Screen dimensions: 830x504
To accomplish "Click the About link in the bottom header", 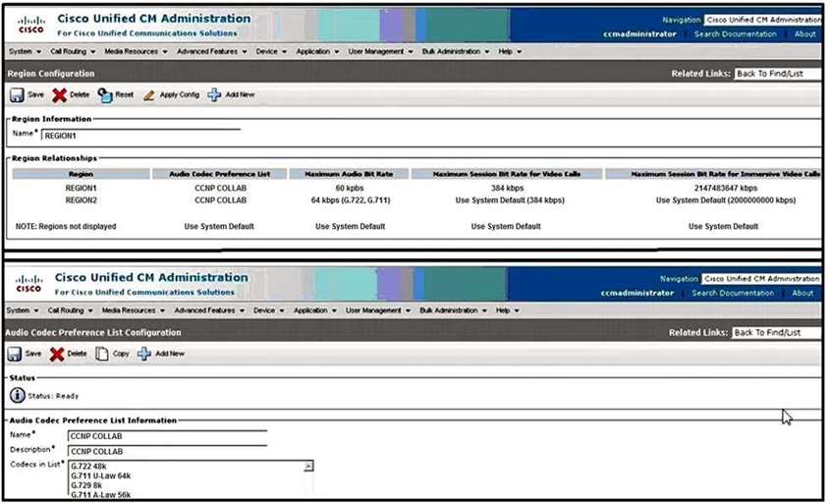I will click(x=802, y=293).
